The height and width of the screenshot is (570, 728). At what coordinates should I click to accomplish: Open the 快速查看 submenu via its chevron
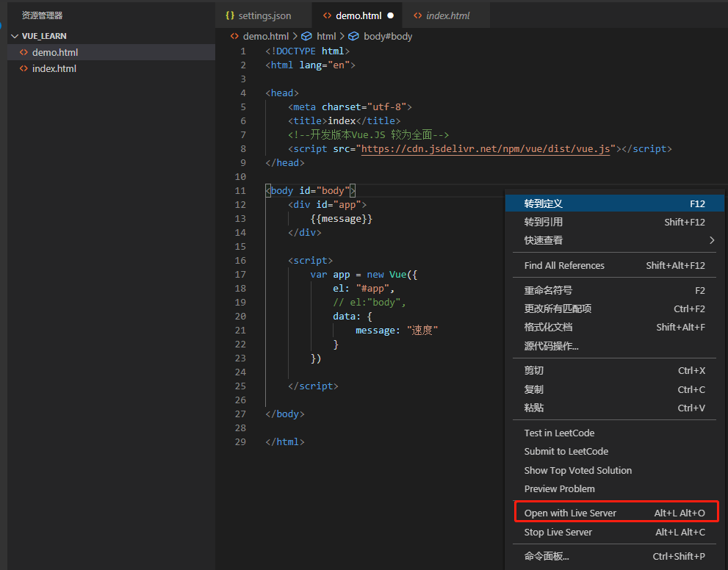710,239
